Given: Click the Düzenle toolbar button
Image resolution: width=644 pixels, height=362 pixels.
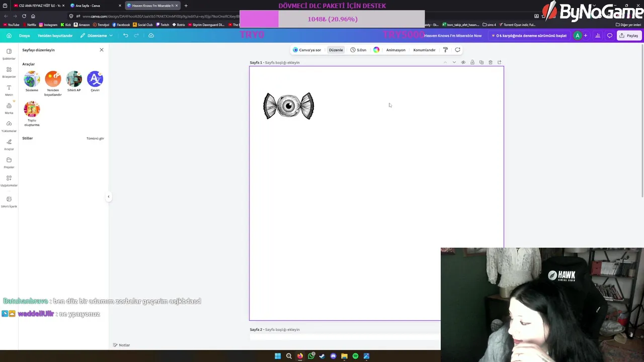Looking at the screenshot, I should point(336,50).
